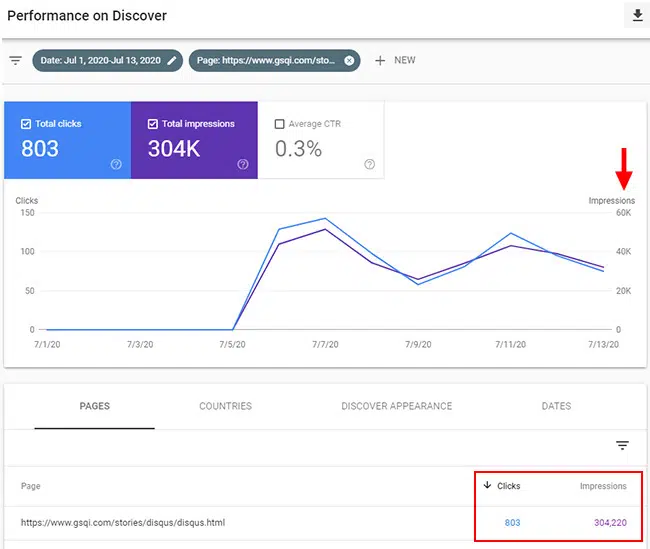650x549 pixels.
Task: Open the Dates tab
Action: coord(556,406)
